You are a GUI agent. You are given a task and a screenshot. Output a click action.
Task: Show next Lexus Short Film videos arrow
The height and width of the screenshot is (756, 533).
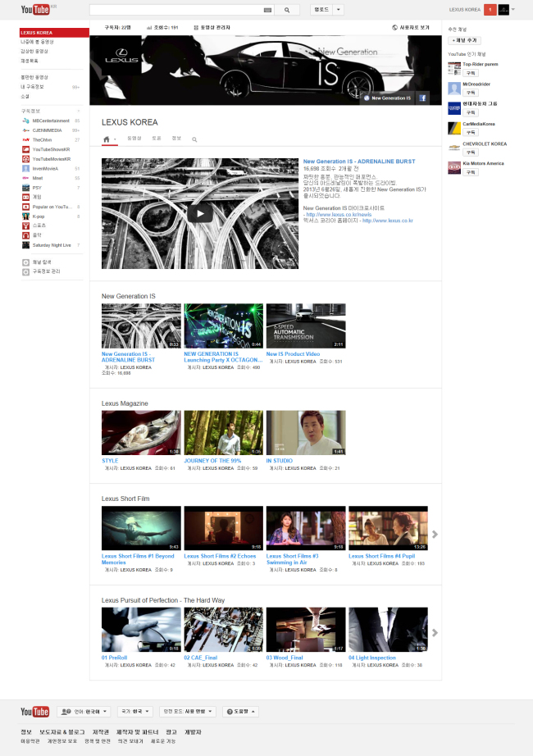[435, 535]
